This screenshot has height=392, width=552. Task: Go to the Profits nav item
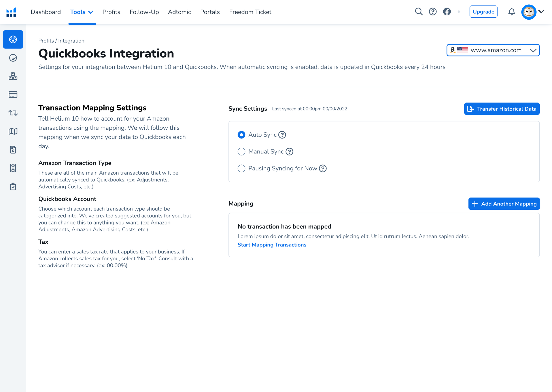(111, 12)
